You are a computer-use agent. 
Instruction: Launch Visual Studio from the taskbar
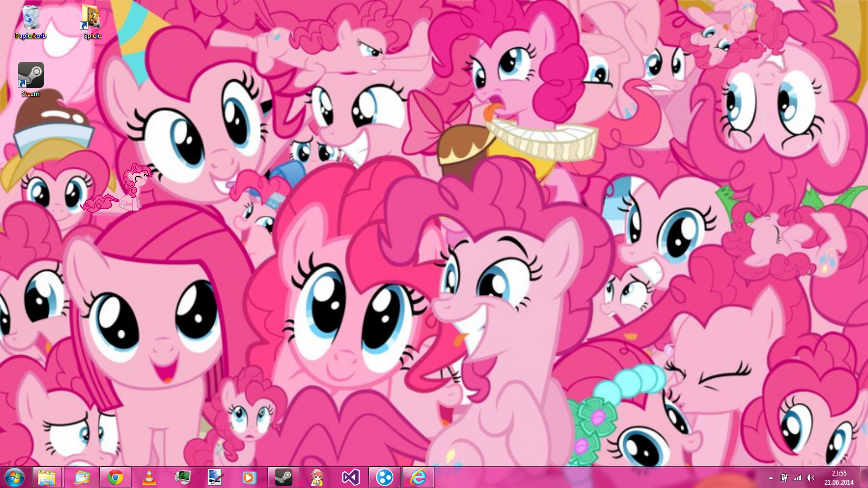[x=350, y=478]
